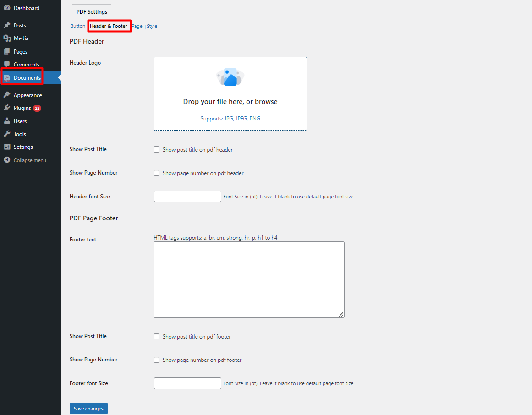Open the Pages menu item
The height and width of the screenshot is (415, 532).
tap(31, 52)
